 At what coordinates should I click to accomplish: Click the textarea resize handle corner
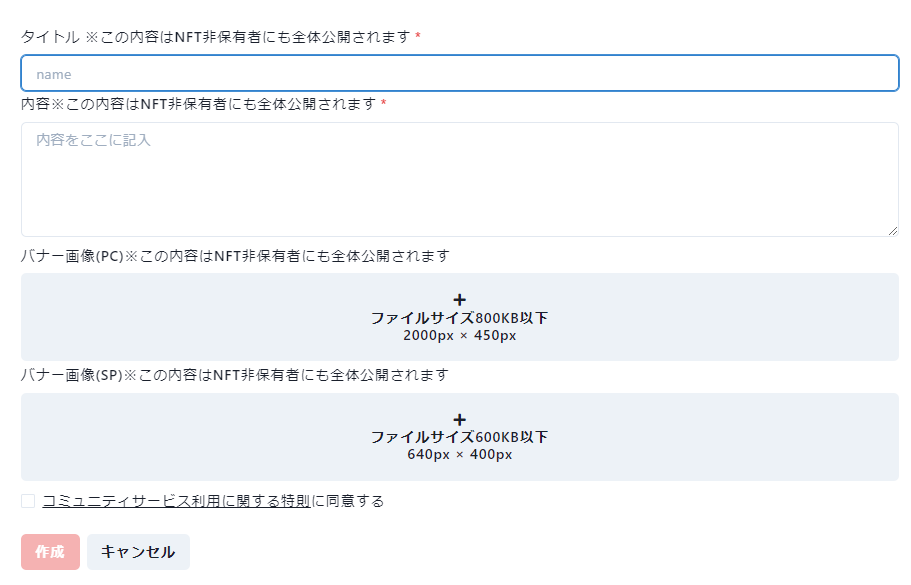pyautogui.click(x=892, y=230)
